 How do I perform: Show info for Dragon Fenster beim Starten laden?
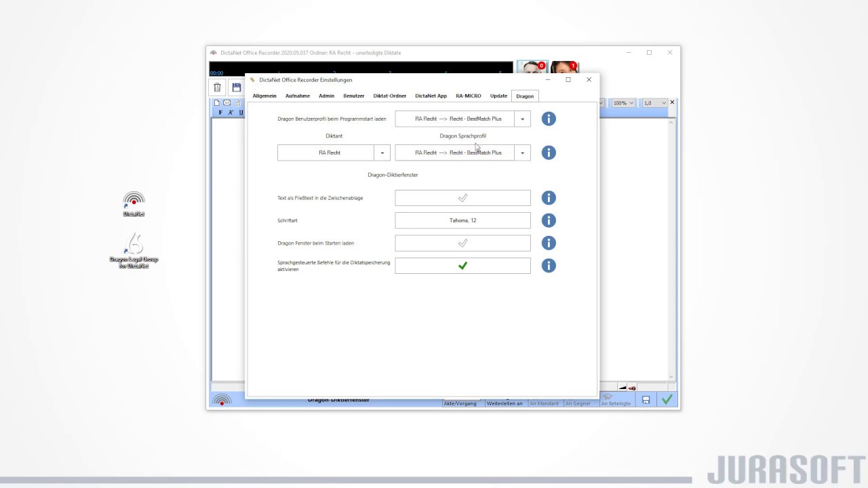(549, 243)
